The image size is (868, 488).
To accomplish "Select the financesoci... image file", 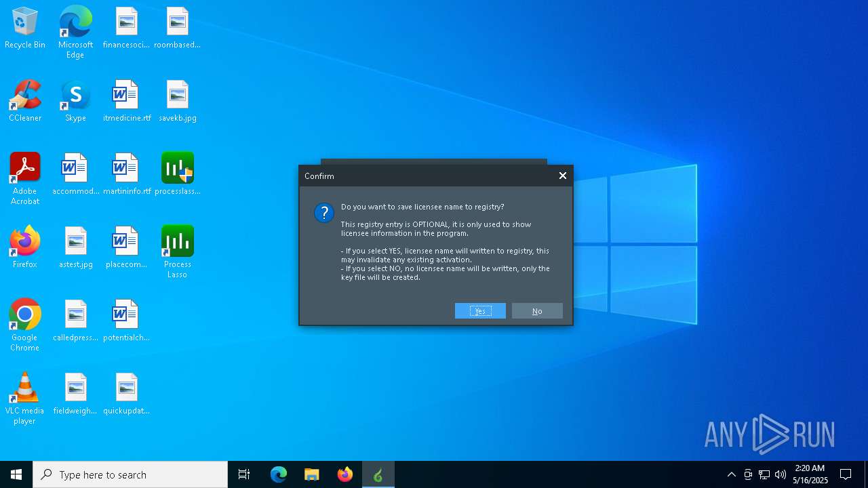I will pyautogui.click(x=126, y=28).
